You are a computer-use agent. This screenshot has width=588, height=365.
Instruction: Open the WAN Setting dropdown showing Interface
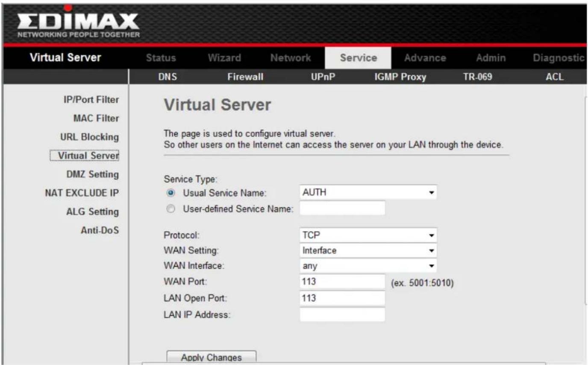368,250
